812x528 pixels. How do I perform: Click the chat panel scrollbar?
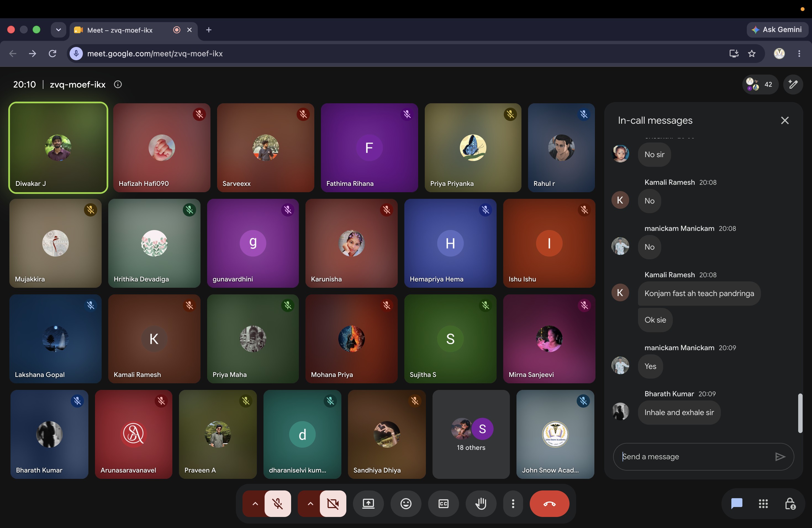pos(800,413)
